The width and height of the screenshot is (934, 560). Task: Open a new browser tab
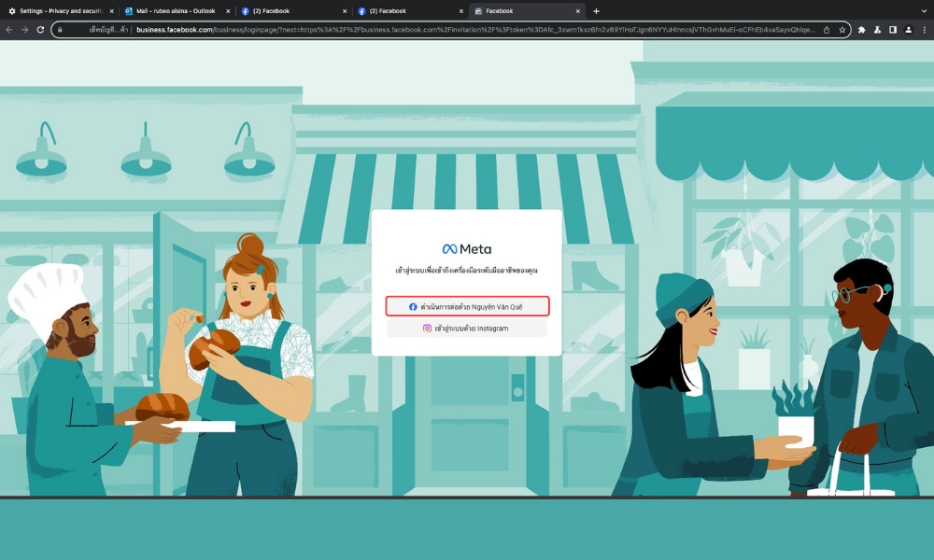pyautogui.click(x=596, y=10)
